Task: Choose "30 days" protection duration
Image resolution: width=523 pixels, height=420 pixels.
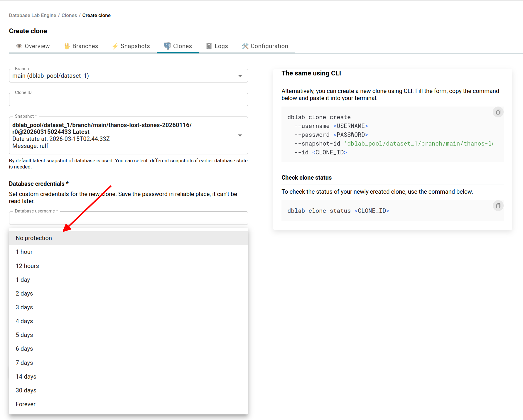Action: pyautogui.click(x=26, y=390)
